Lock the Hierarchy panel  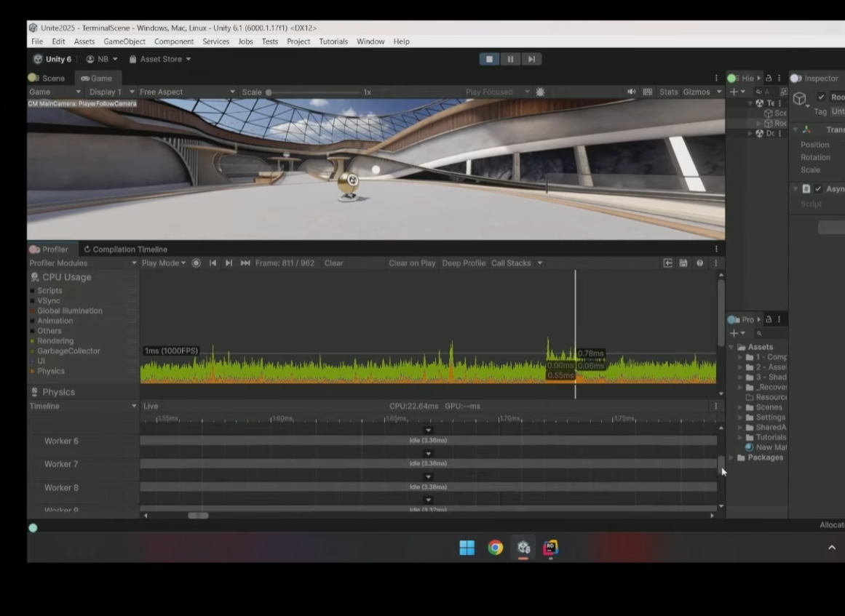tap(769, 78)
